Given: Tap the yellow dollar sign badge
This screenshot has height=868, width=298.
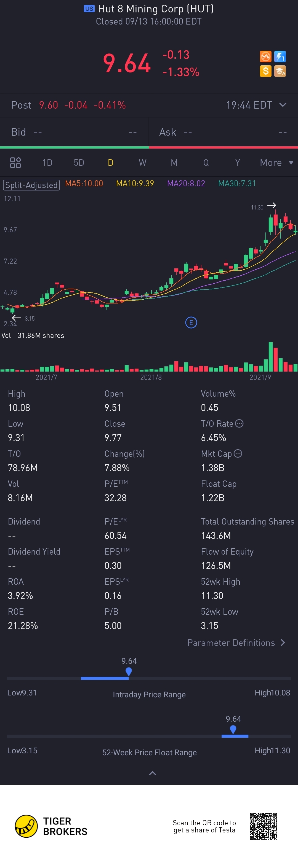Looking at the screenshot, I should point(265,71).
